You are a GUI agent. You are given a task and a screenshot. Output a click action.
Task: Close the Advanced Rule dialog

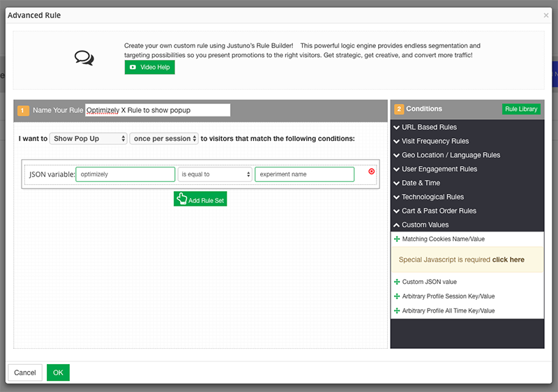[x=545, y=15]
